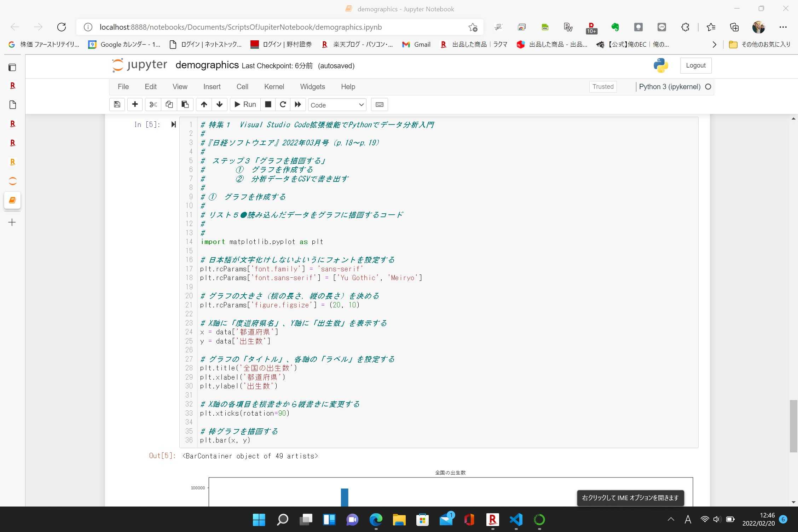Open the Code cell-type dropdown

point(337,105)
